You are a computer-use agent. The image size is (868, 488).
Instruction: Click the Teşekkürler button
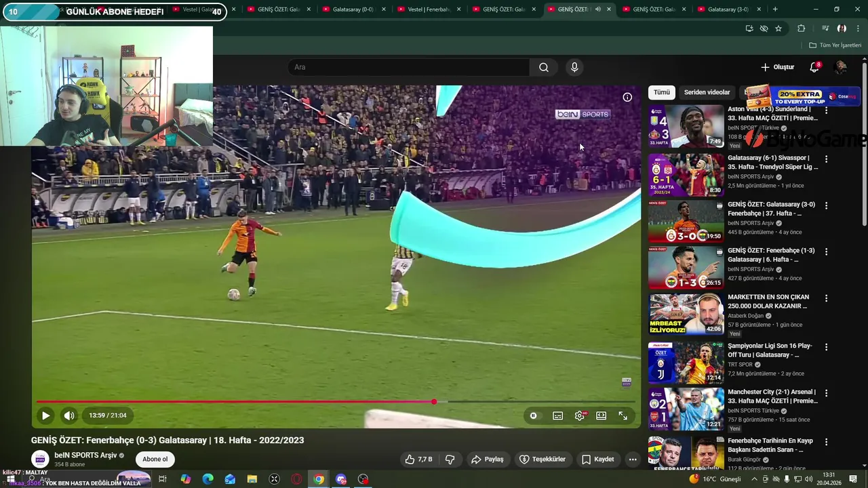tap(542, 459)
